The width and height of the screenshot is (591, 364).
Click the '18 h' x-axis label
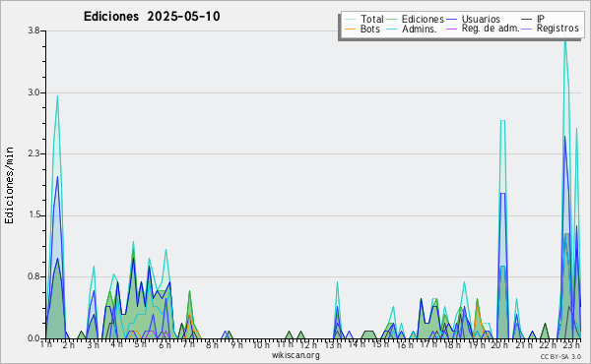coord(452,344)
